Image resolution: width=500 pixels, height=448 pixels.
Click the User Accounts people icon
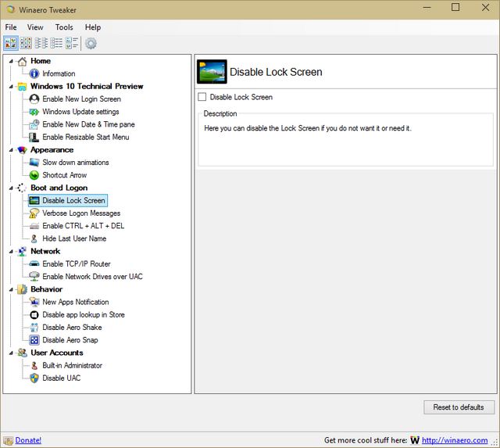[x=23, y=353]
